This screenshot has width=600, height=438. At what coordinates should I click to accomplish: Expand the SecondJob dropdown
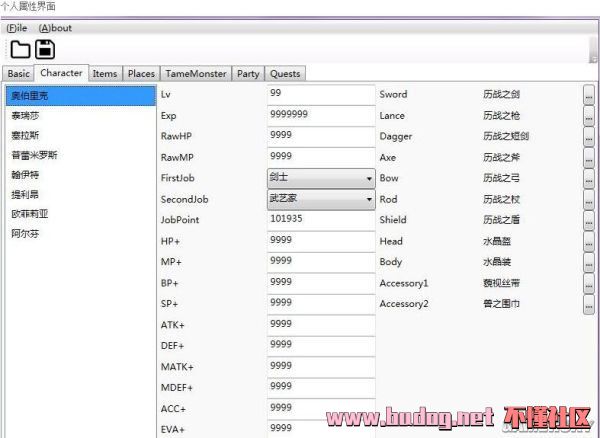[369, 199]
